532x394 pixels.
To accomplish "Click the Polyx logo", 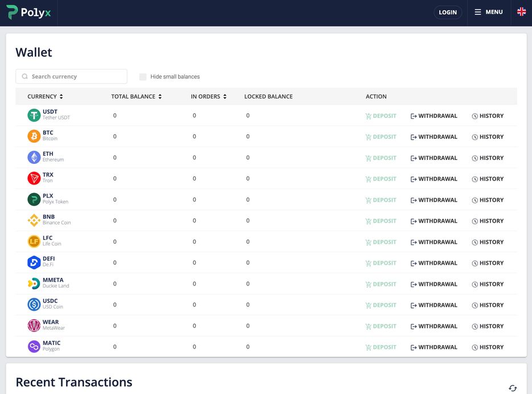I will tap(28, 13).
